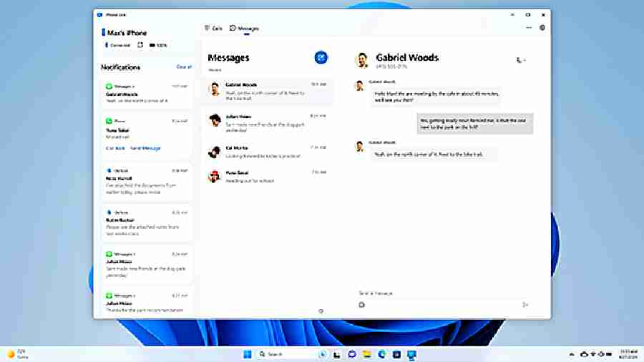Open the Gabriel Woods conversation in Messages list

268,91
